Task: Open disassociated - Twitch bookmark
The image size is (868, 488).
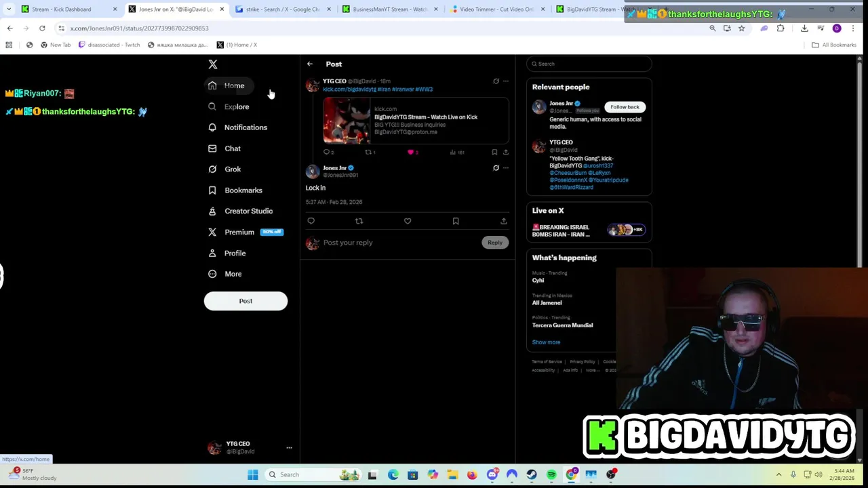Action: coord(109,45)
